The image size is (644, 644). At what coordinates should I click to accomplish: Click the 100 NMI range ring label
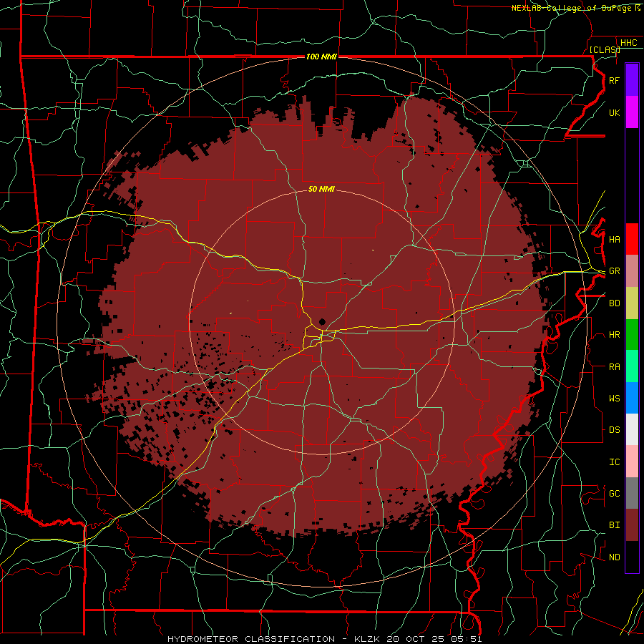[x=321, y=57]
